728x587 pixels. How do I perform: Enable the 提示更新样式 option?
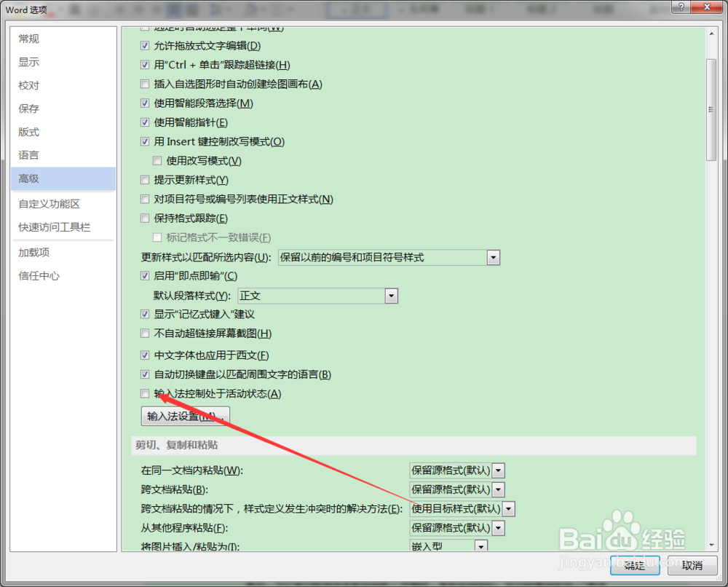pyautogui.click(x=144, y=179)
